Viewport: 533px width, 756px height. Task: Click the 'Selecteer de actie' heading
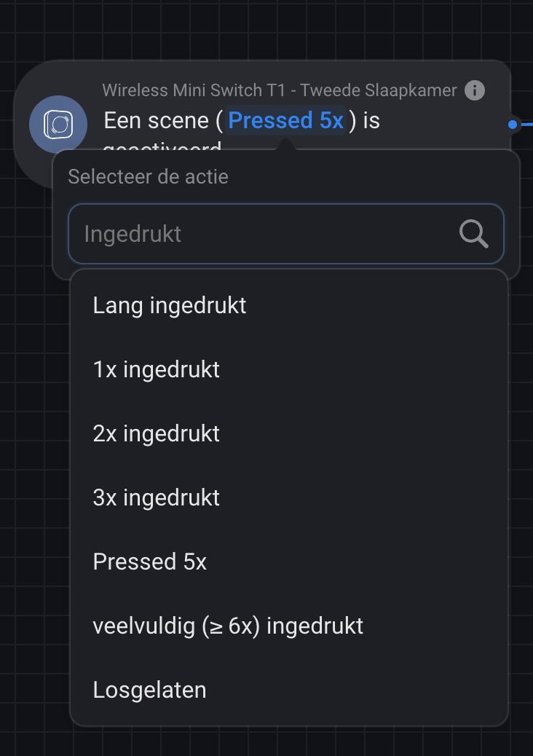tap(148, 176)
